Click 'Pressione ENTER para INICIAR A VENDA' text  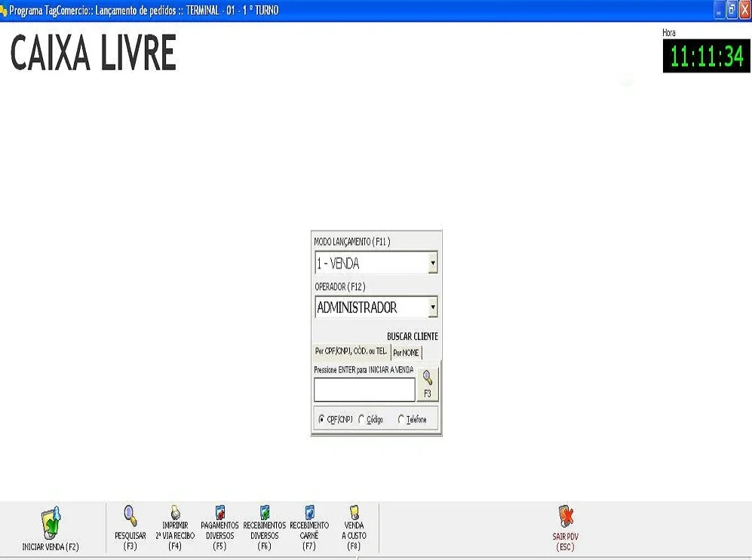point(364,370)
